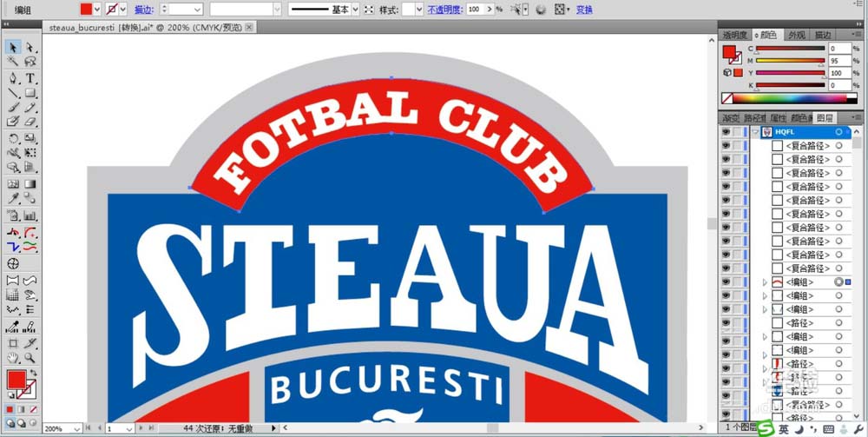
Task: Close the steaua_bucuresti document tab
Action: point(249,27)
